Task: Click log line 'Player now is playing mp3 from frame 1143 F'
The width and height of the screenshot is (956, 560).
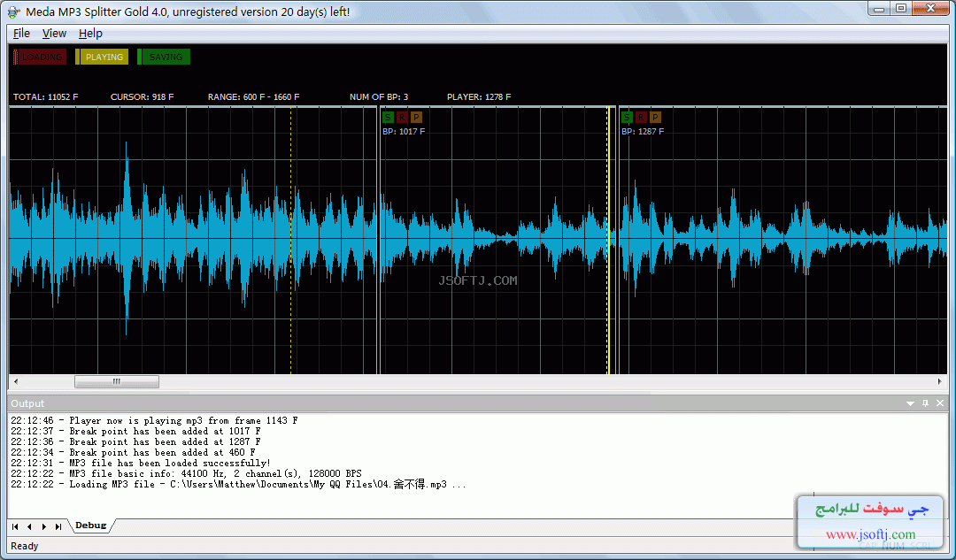Action: 154,420
